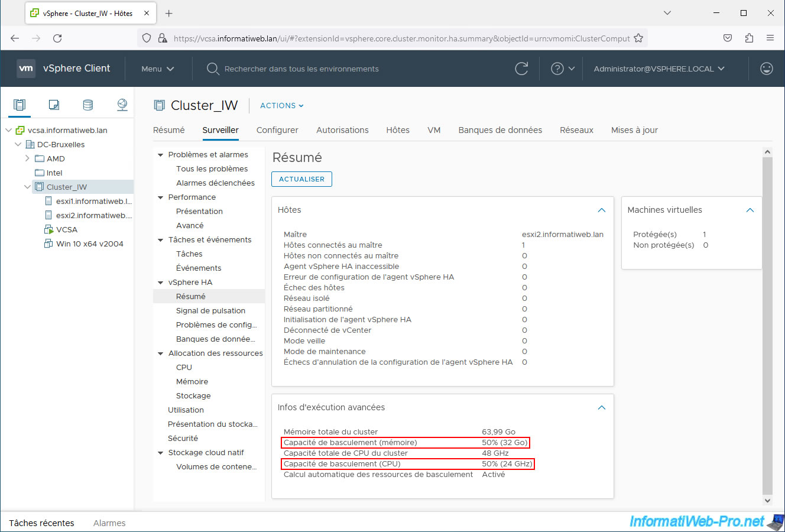785x532 pixels.
Task: Click the search magnifier icon
Action: click(213, 69)
